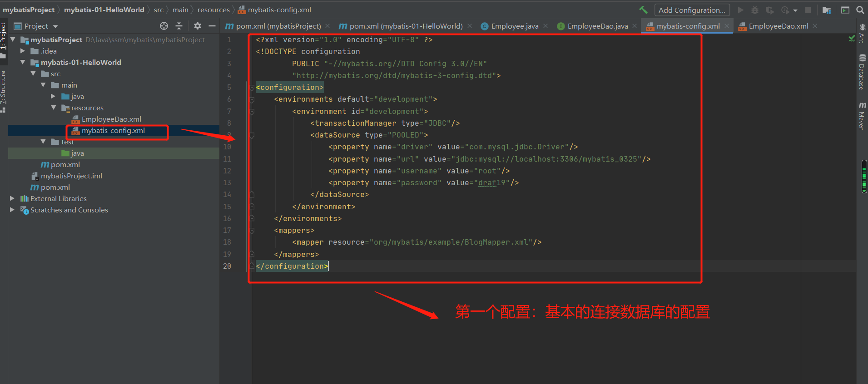Open the Project panel gear settings
Image resolution: width=868 pixels, height=384 pixels.
point(197,26)
